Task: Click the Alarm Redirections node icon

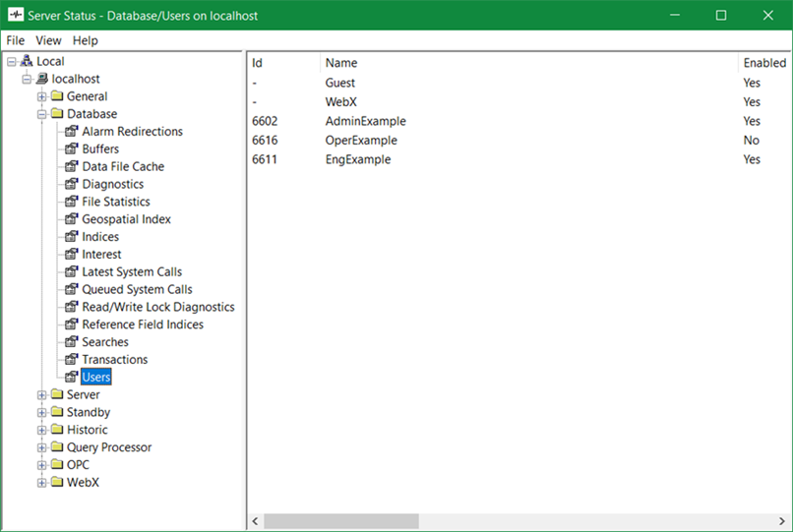Action: (x=71, y=132)
